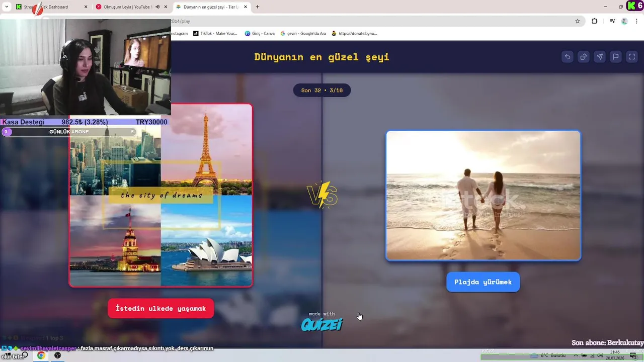The image size is (644, 362).
Task: Close the Olmuşum Leyla YouTube tab
Action: pos(166,7)
